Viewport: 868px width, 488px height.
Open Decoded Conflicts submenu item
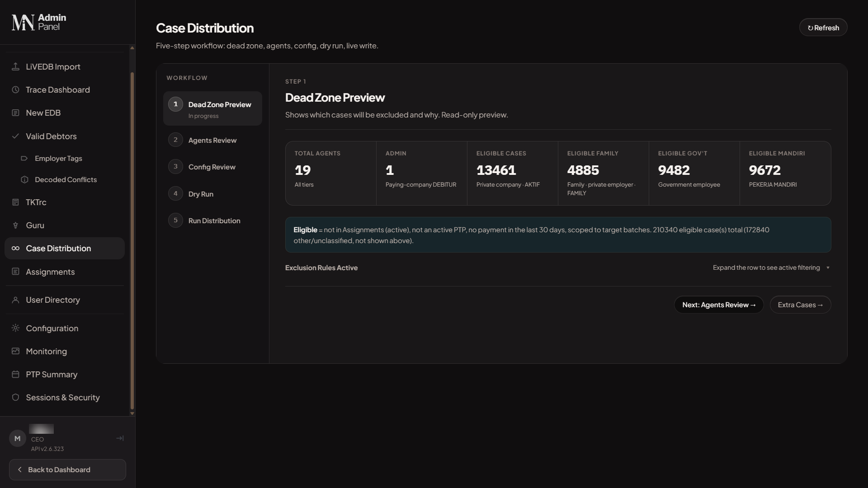pos(69,179)
